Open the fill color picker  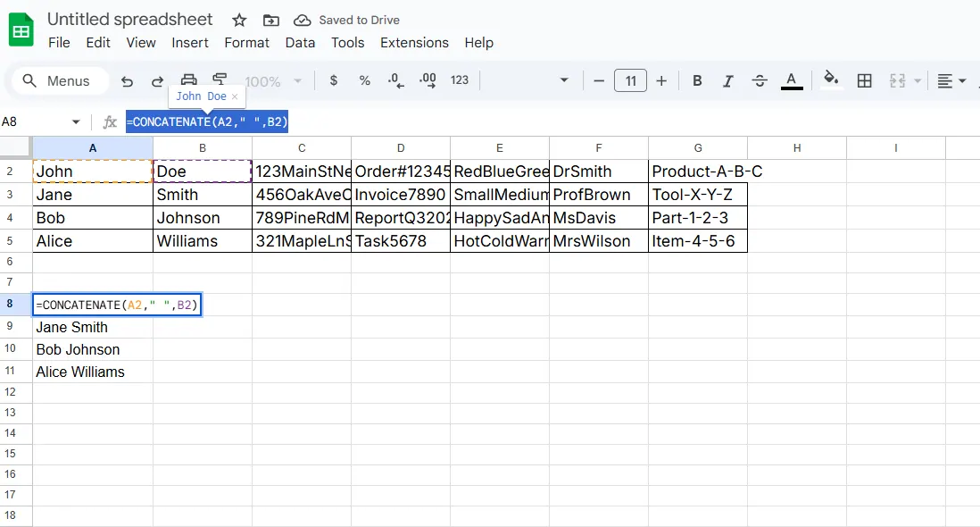click(x=831, y=80)
